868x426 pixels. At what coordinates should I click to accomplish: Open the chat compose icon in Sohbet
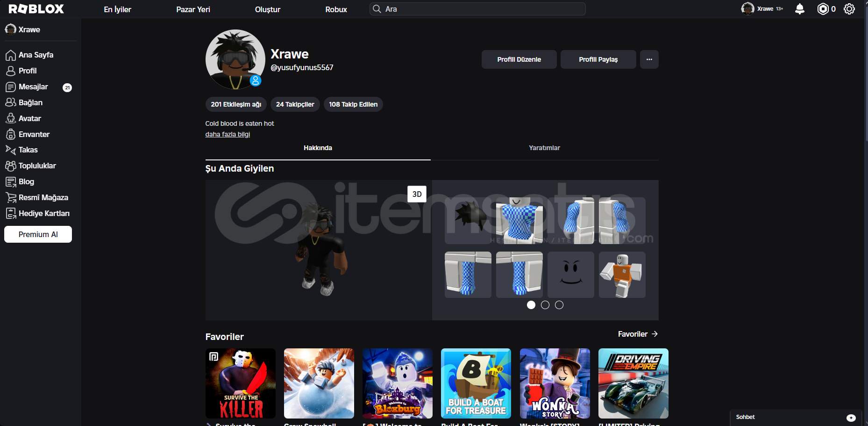coord(851,418)
